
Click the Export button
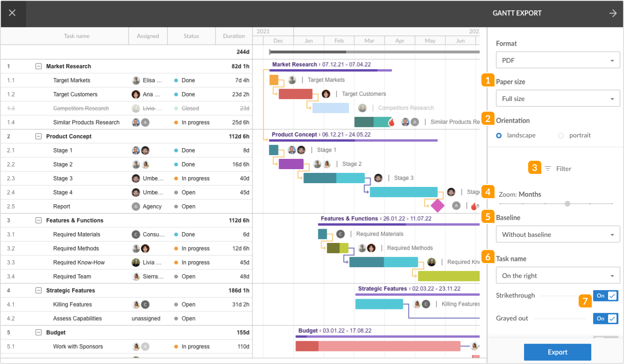(557, 352)
